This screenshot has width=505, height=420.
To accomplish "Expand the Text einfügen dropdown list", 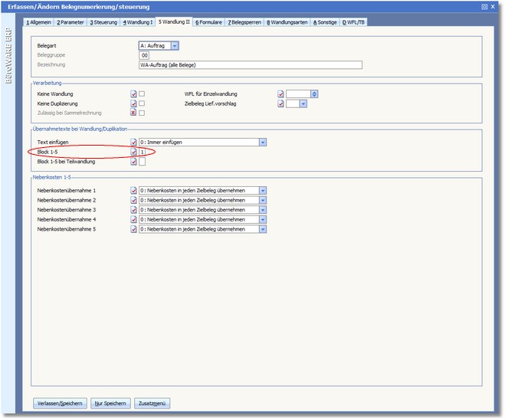I will coord(263,142).
